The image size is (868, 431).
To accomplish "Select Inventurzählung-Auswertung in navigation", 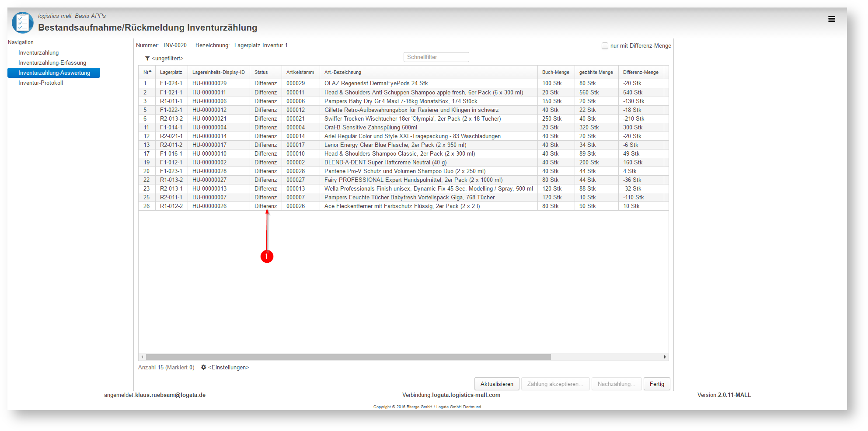I will pyautogui.click(x=54, y=73).
